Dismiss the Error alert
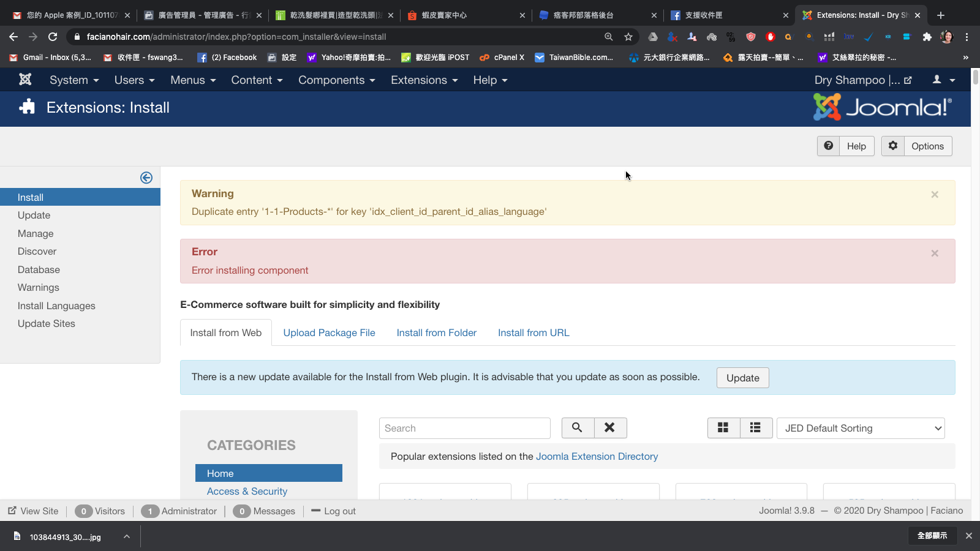The width and height of the screenshot is (980, 551). pos(935,253)
